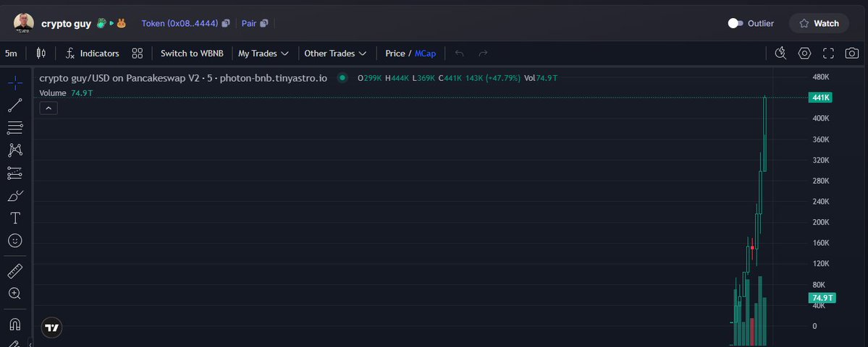
Task: Change the 5m timeframe interval
Action: coord(11,53)
